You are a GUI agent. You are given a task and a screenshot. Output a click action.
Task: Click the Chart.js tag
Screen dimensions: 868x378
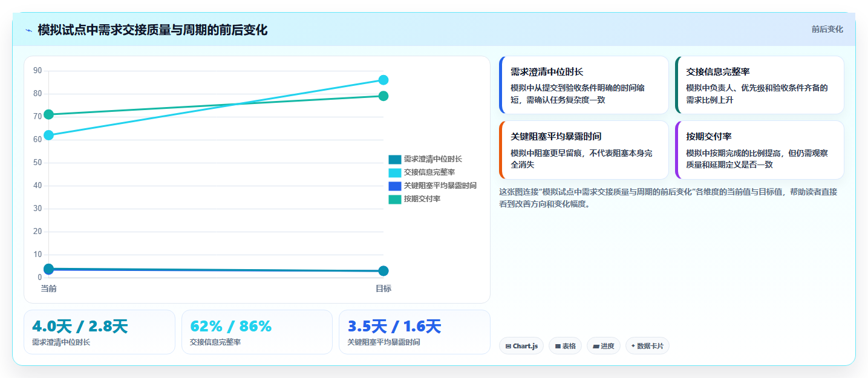pyautogui.click(x=521, y=346)
